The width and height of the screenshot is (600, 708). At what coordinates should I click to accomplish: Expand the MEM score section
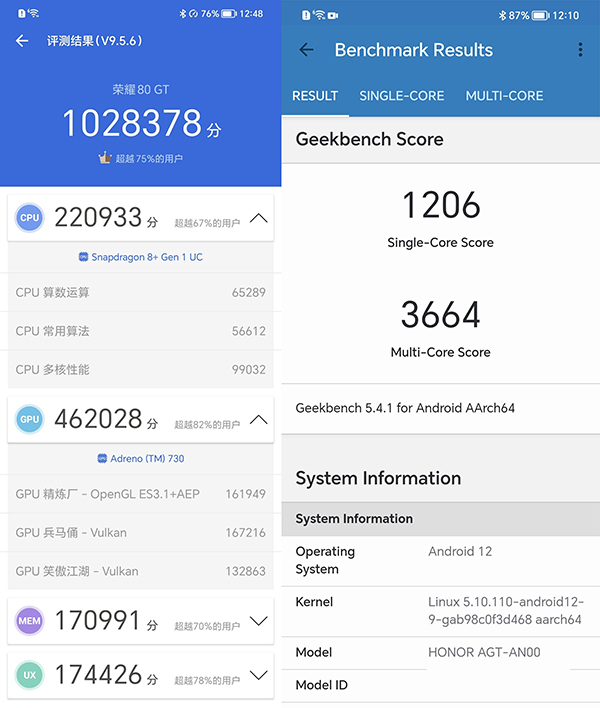(258, 622)
